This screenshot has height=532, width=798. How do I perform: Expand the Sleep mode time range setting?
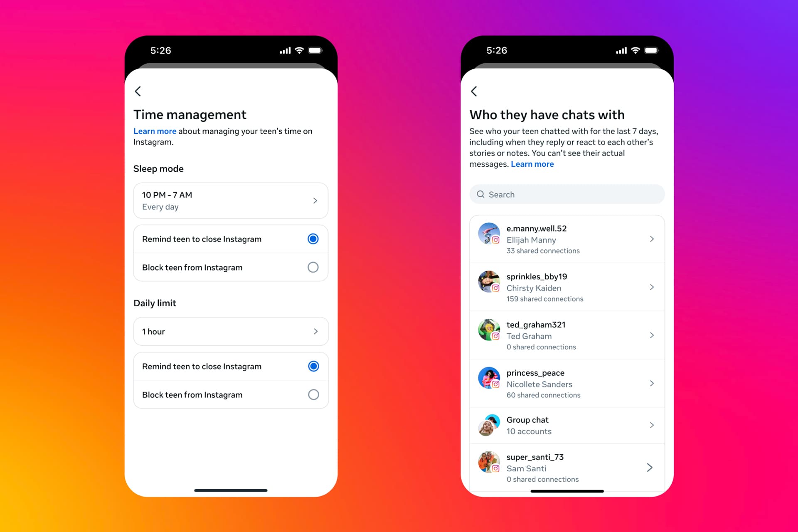pos(230,200)
